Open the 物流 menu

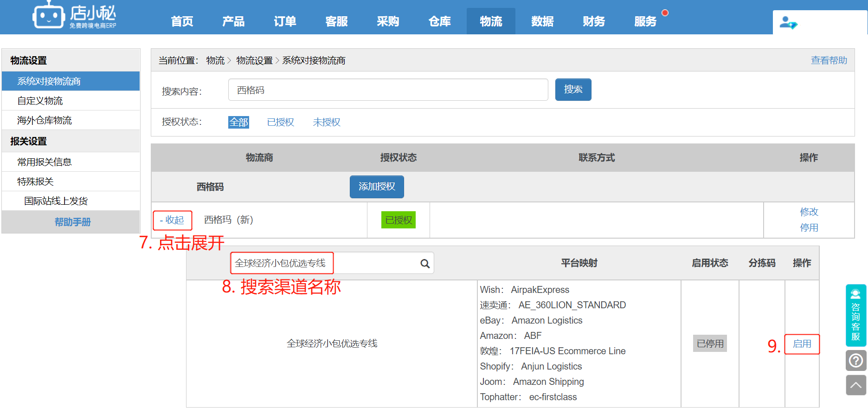click(x=491, y=21)
